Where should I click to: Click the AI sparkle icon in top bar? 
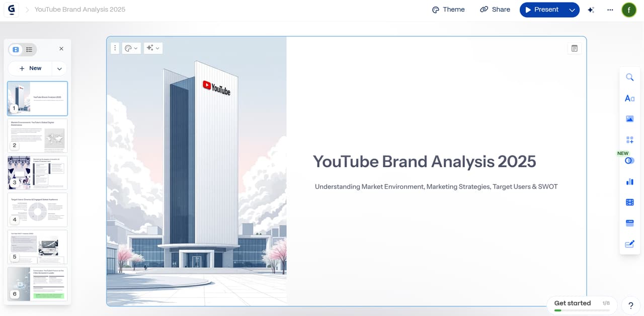pos(591,10)
